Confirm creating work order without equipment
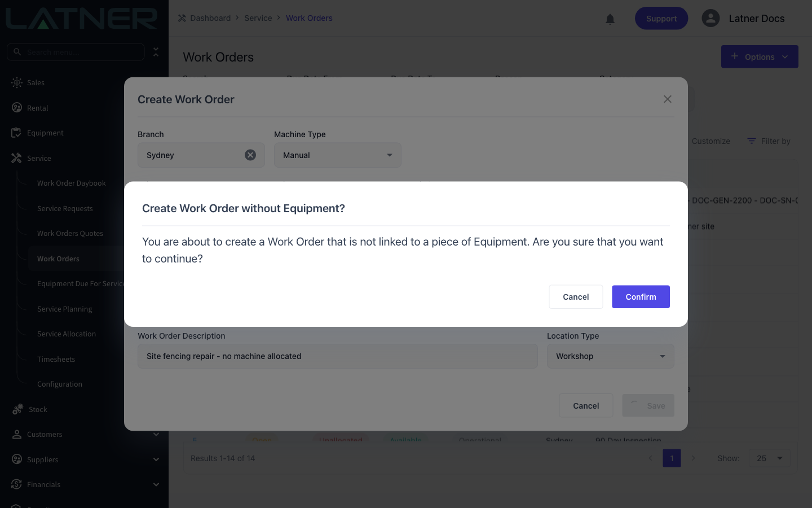The height and width of the screenshot is (508, 812). [641, 297]
